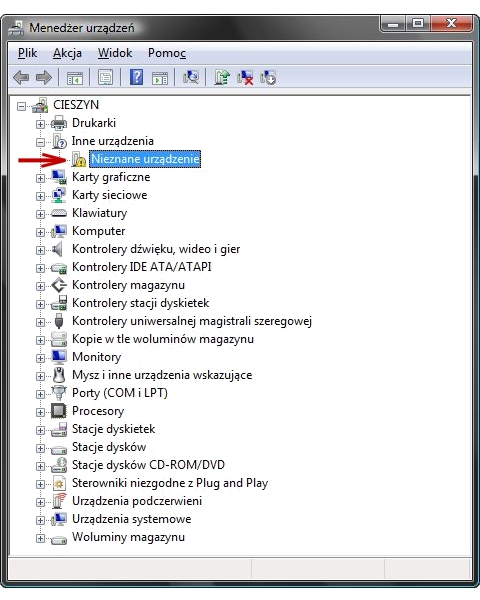
Task: Select the Nieznane urządzenie entry
Action: click(x=145, y=159)
